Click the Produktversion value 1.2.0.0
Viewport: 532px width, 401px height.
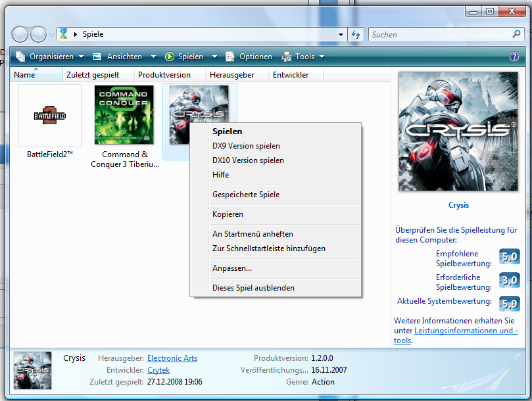tap(322, 358)
